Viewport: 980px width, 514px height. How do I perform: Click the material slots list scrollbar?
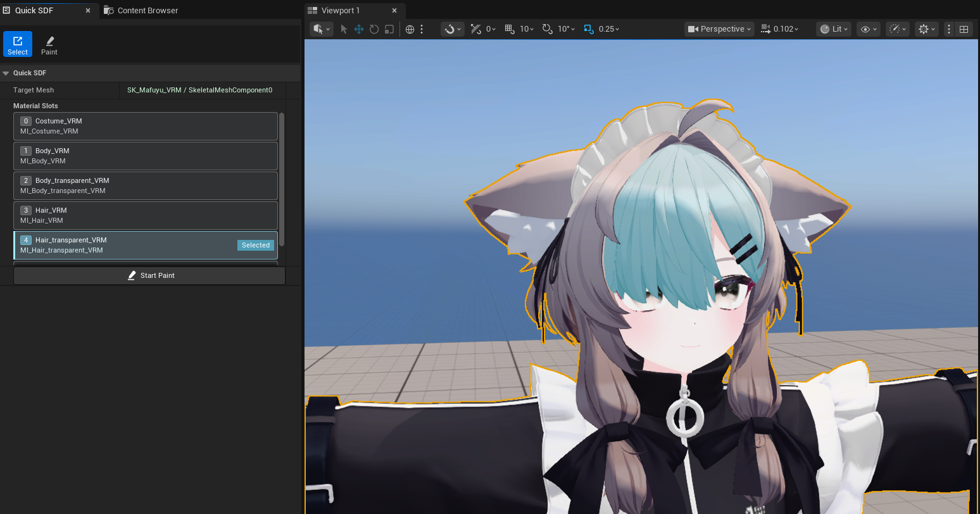282,179
